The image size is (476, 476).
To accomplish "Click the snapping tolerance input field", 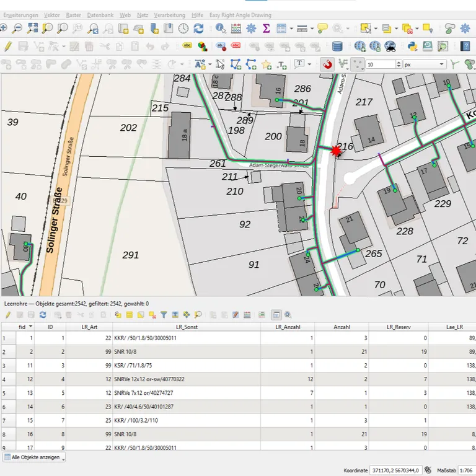I will pos(381,64).
